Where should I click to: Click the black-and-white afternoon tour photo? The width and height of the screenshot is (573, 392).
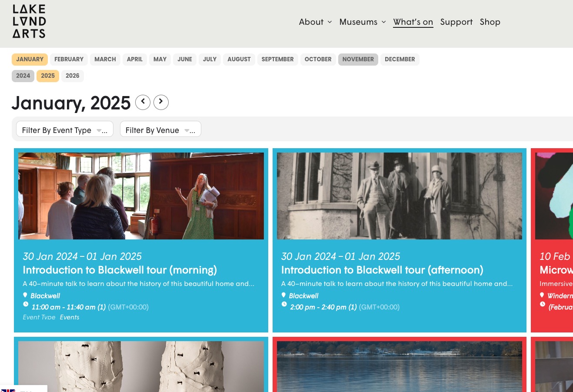click(400, 196)
